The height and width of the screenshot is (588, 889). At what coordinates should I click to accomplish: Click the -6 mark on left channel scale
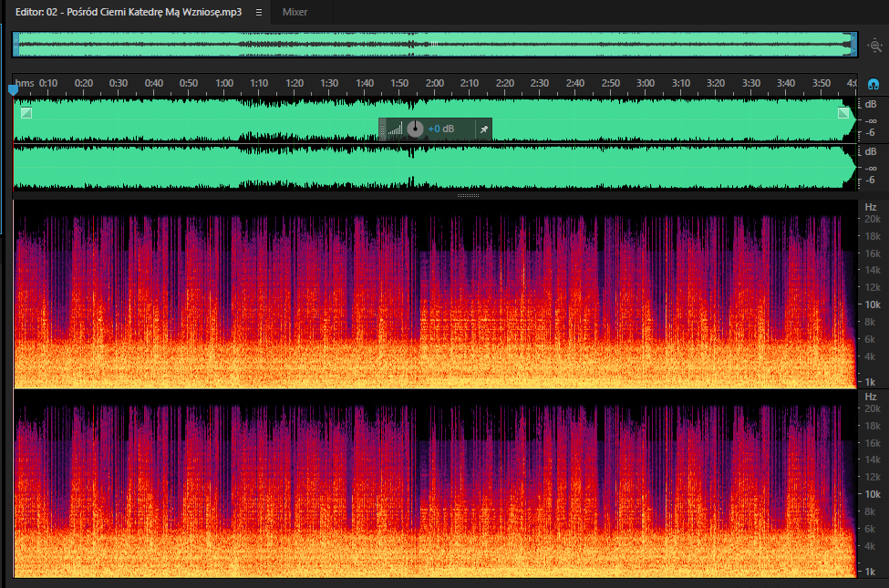tap(870, 133)
